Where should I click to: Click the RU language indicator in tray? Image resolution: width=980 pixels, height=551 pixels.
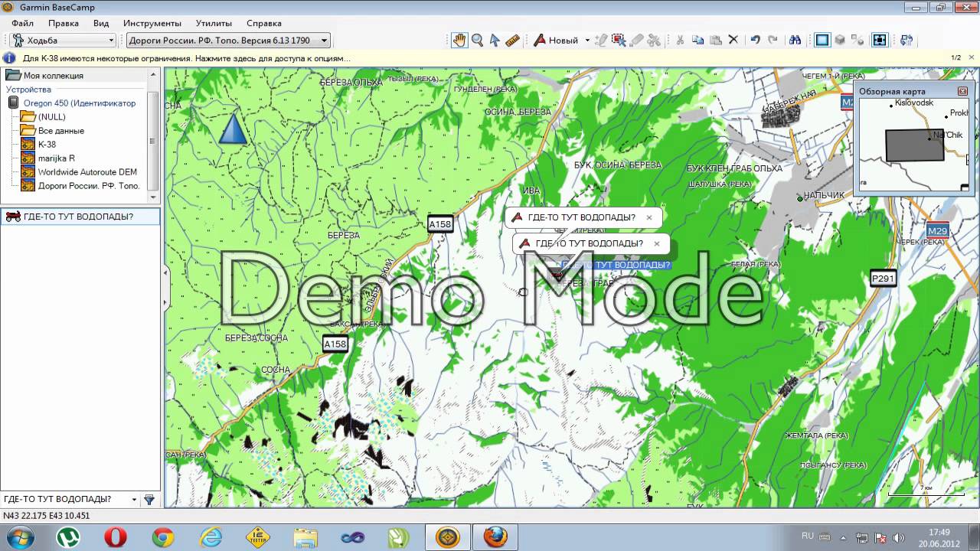point(808,536)
